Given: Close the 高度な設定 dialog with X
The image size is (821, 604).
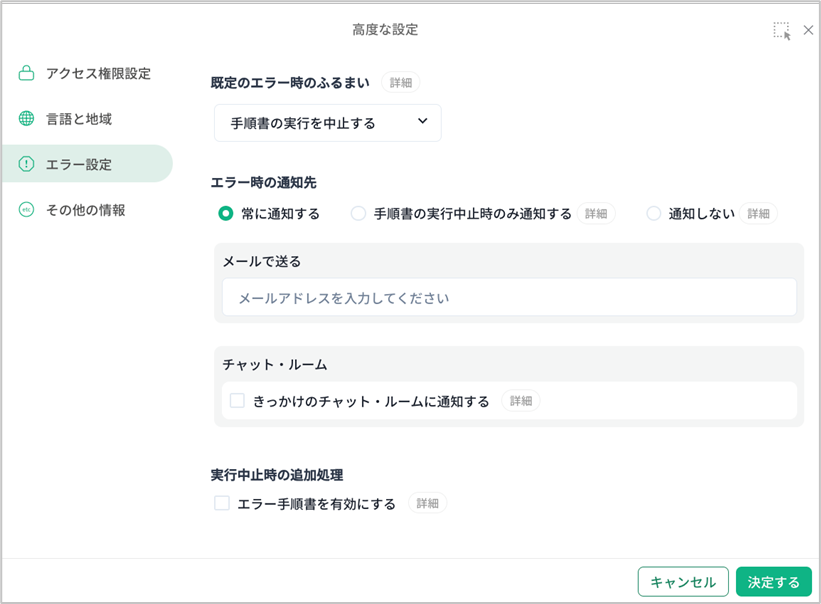Looking at the screenshot, I should (808, 30).
